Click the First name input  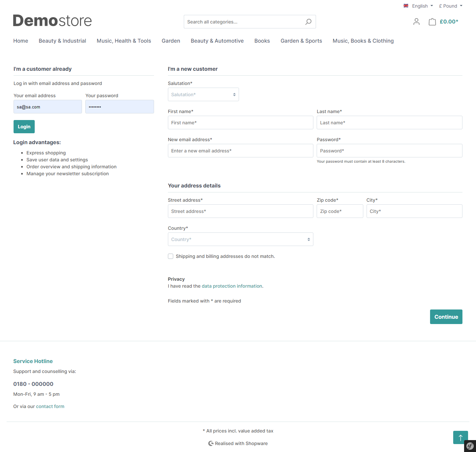(241, 123)
